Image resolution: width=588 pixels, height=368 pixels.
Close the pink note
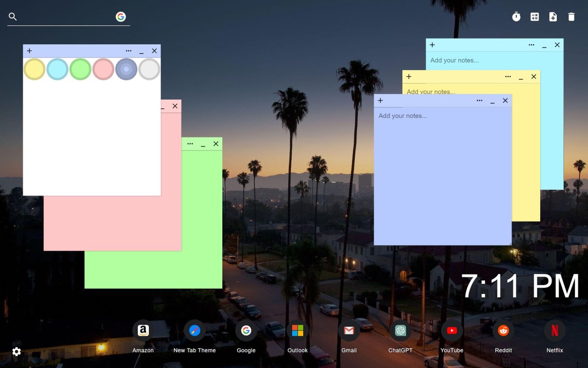[x=175, y=106]
